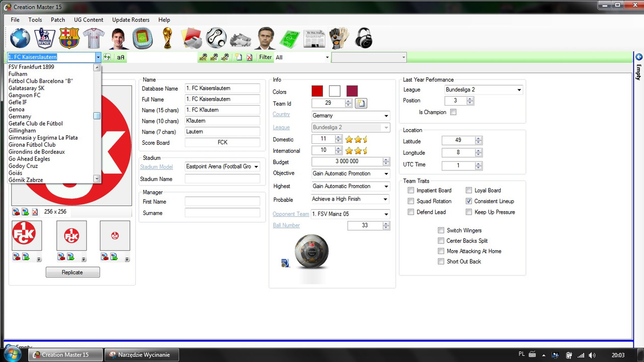Screen dimensions: 644x362
Task: Open newspaper icon in toolbar
Action: click(x=314, y=39)
